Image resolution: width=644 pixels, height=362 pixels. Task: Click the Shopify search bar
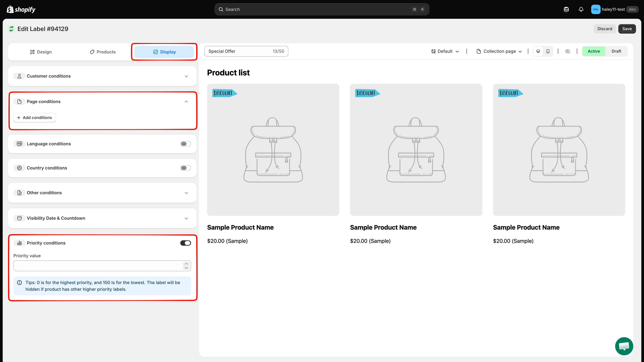click(322, 9)
